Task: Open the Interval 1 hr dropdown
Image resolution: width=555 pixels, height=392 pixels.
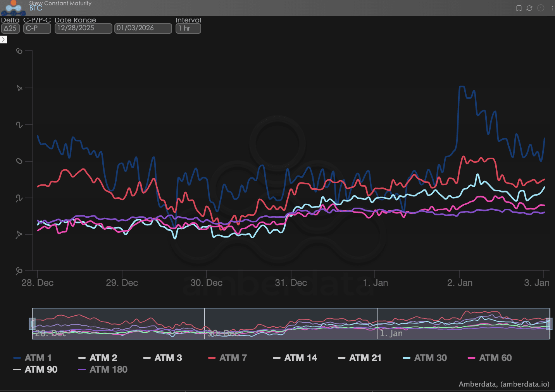Action: tap(188, 28)
